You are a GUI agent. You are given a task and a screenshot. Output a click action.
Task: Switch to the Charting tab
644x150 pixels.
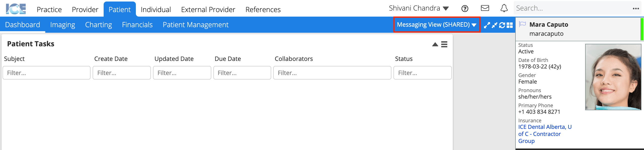pyautogui.click(x=98, y=25)
